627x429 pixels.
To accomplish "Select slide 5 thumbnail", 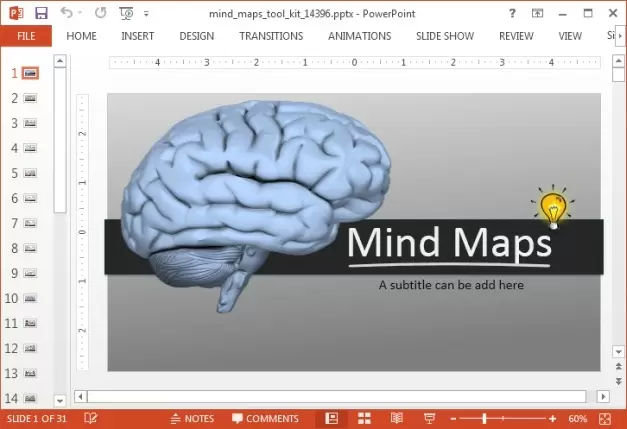I will [31, 173].
